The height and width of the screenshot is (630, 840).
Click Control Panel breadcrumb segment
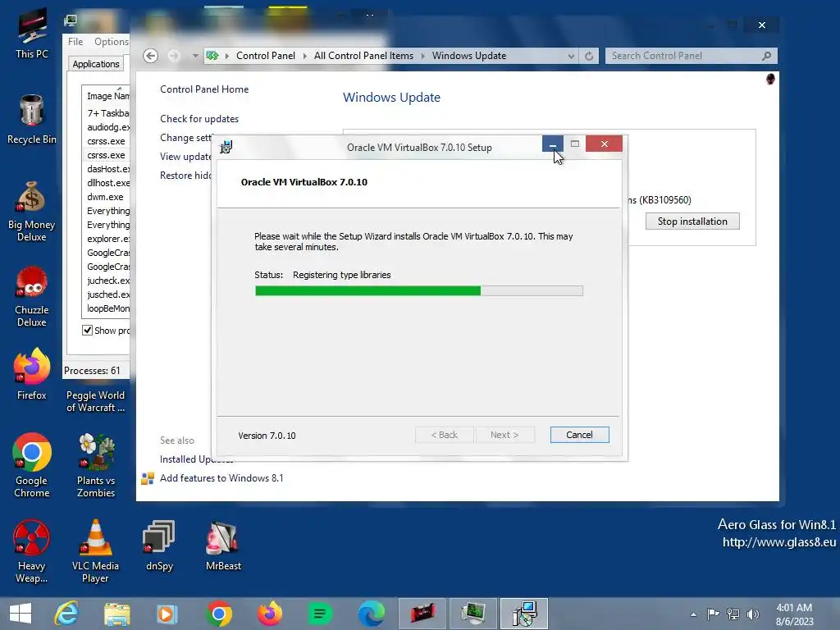click(x=266, y=56)
